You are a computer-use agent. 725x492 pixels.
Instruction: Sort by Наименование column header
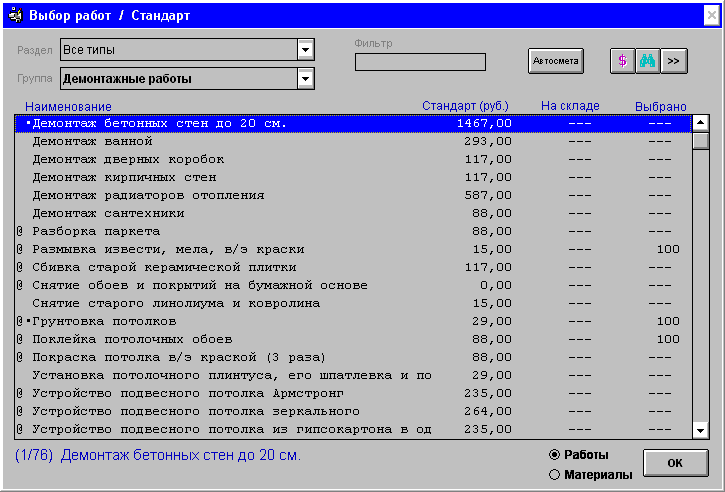[x=68, y=106]
